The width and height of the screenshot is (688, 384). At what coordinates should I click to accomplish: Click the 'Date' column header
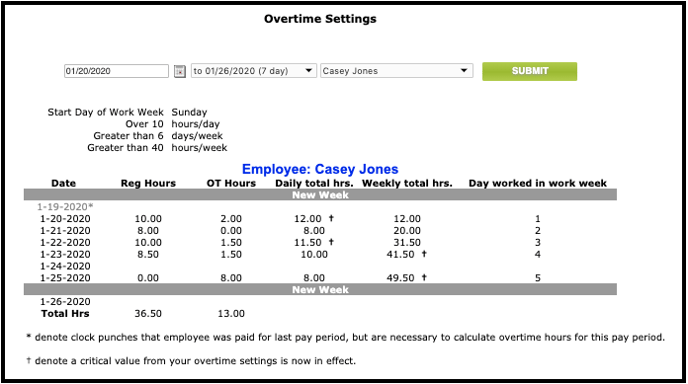point(64,183)
